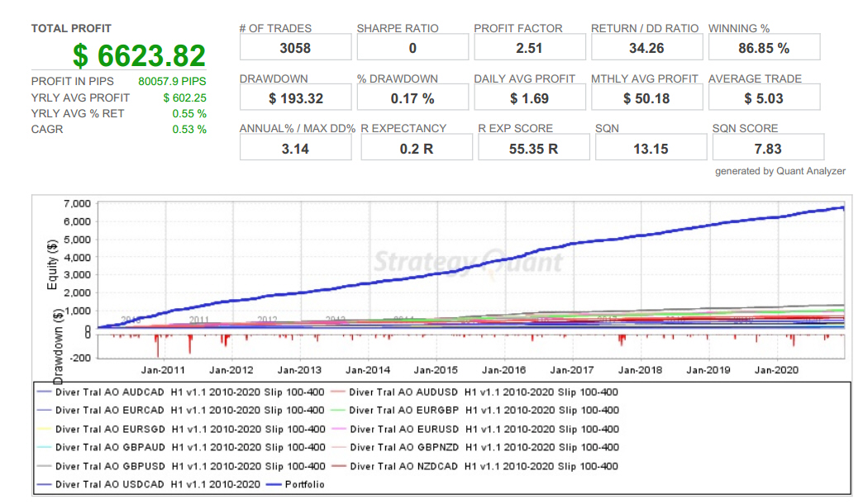Image resolution: width=863 pixels, height=504 pixels.
Task: Click the R Expectancy value 0.2 R
Action: (416, 149)
